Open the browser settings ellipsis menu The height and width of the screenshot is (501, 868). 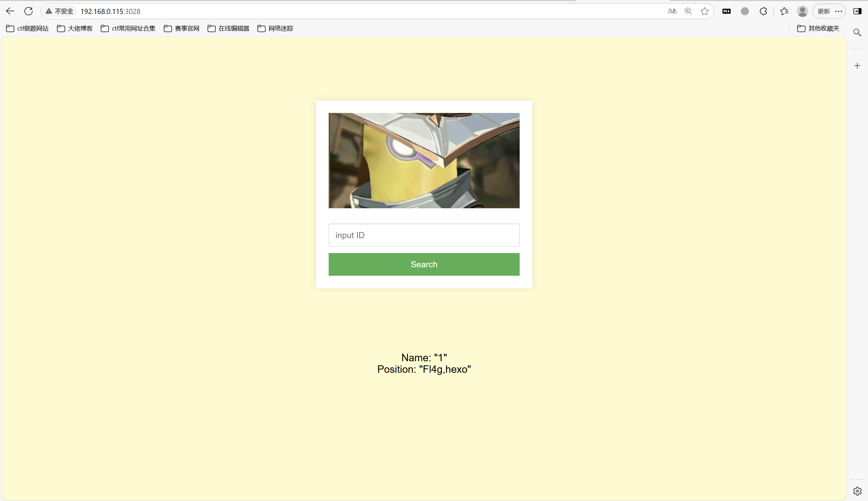coord(839,11)
